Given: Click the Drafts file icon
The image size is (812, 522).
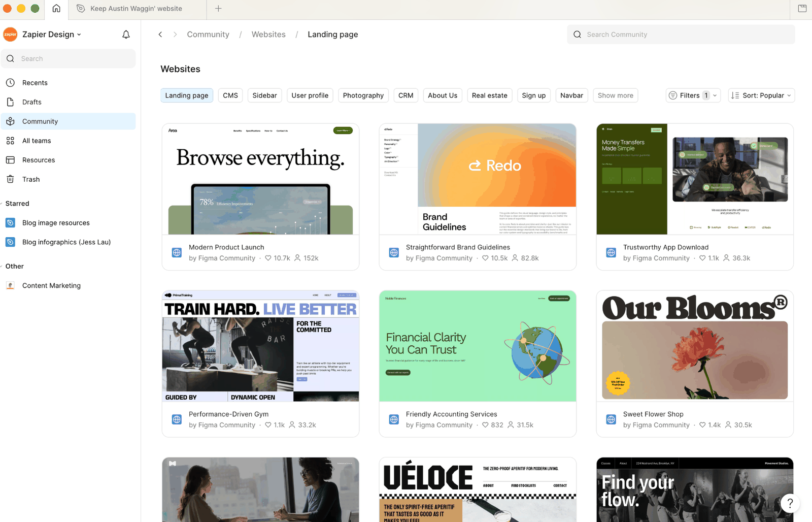Looking at the screenshot, I should click(10, 102).
